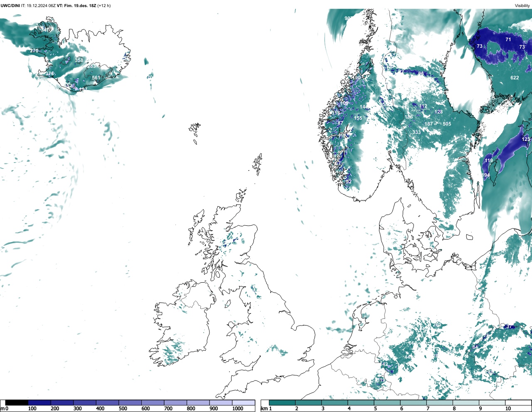The width and height of the screenshot is (532, 412).
Task: Click the 'km' unit label in legend
Action: tap(264, 409)
